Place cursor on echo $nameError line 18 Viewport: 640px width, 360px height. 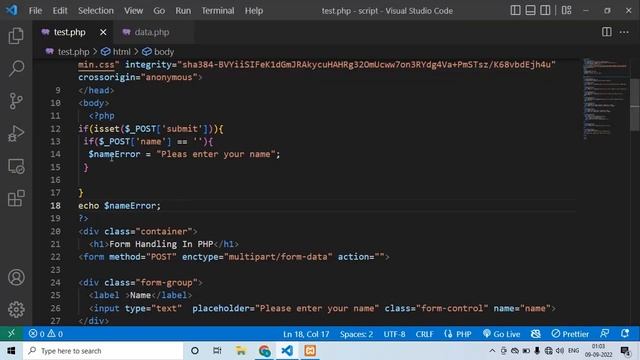point(120,206)
